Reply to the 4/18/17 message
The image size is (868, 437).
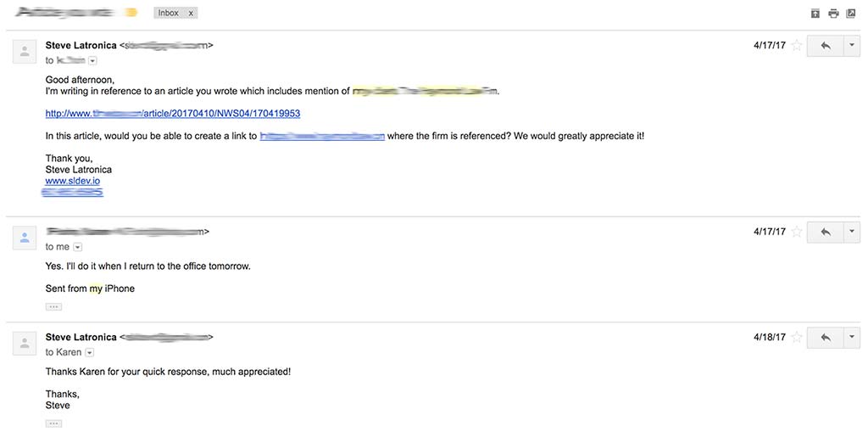(826, 338)
